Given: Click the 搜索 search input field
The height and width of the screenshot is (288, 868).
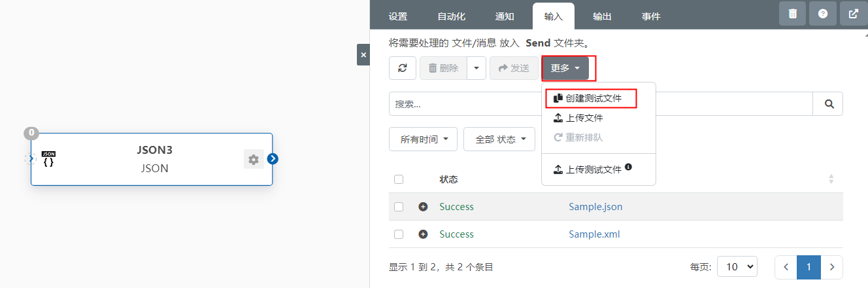Looking at the screenshot, I should coord(601,103).
